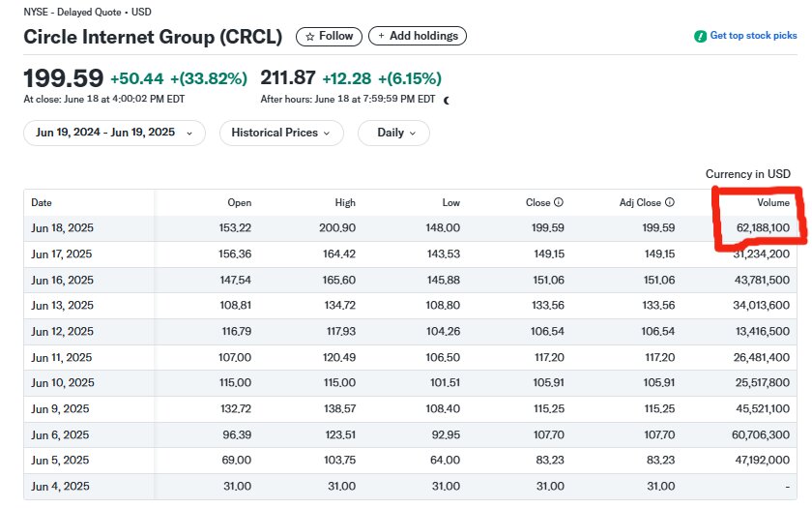Screen dimensions: 812x508
Task: Select the Jun 10, 2025 date cell
Action: (x=63, y=382)
